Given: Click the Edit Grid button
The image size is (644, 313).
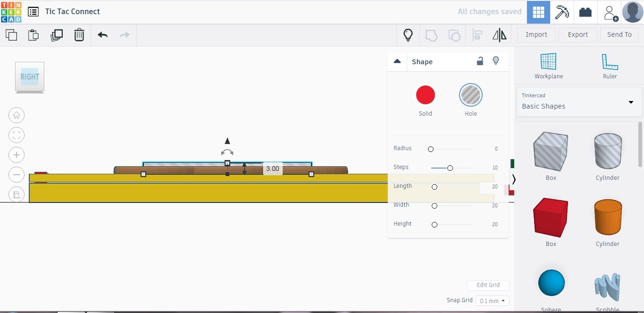Looking at the screenshot, I should [x=488, y=285].
